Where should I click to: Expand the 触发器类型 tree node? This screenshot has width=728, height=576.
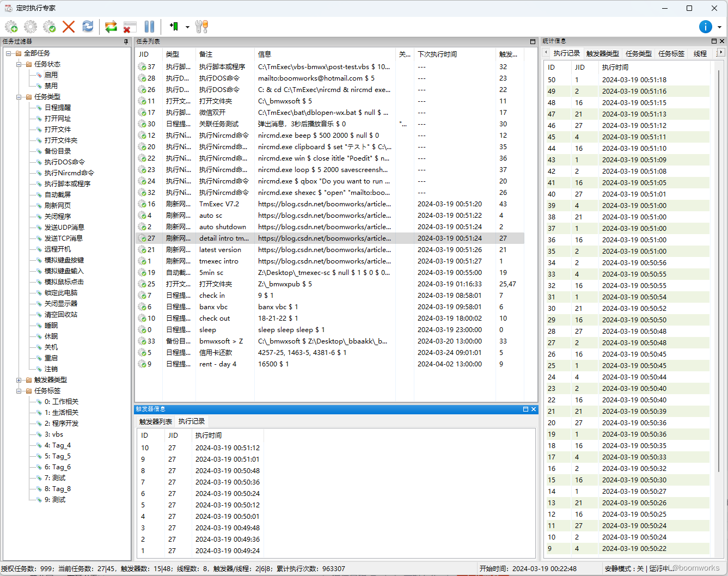click(x=18, y=379)
